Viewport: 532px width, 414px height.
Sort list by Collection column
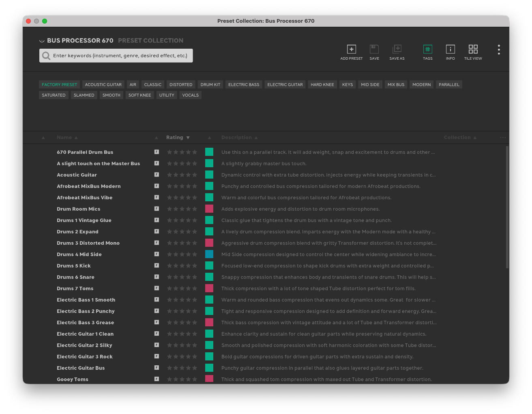pos(460,138)
